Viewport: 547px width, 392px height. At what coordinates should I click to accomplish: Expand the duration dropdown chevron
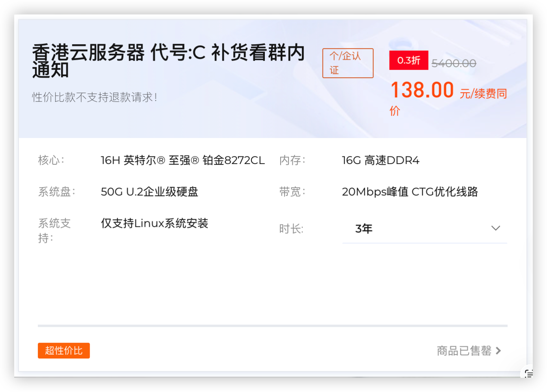coord(496,228)
